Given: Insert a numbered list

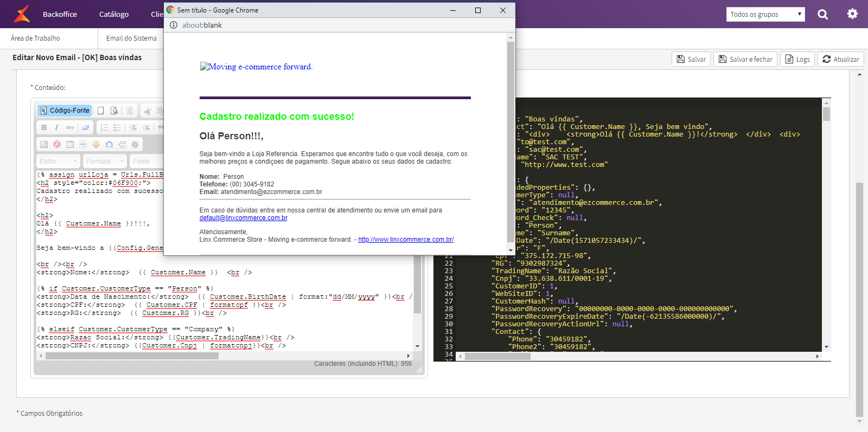Looking at the screenshot, I should [x=104, y=127].
